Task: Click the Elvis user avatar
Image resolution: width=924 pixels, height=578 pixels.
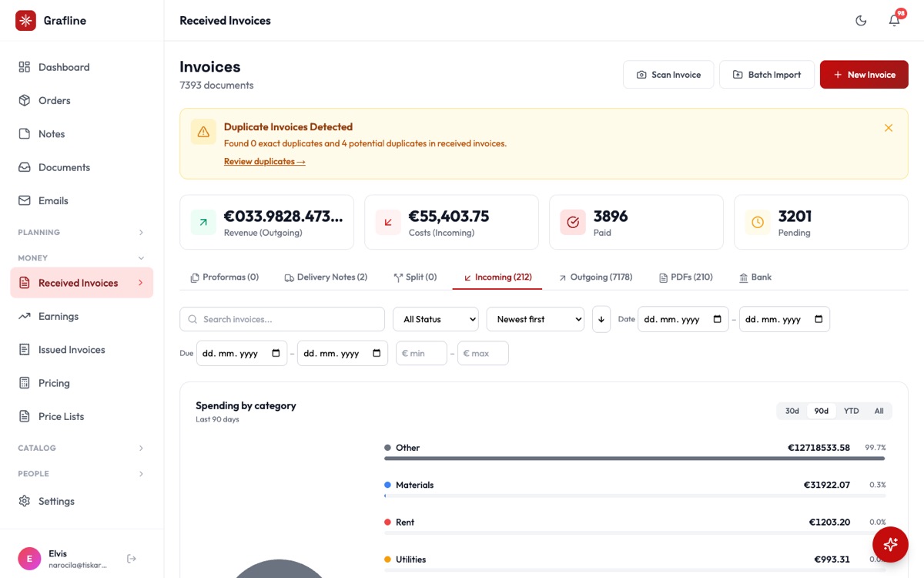Action: tap(29, 559)
